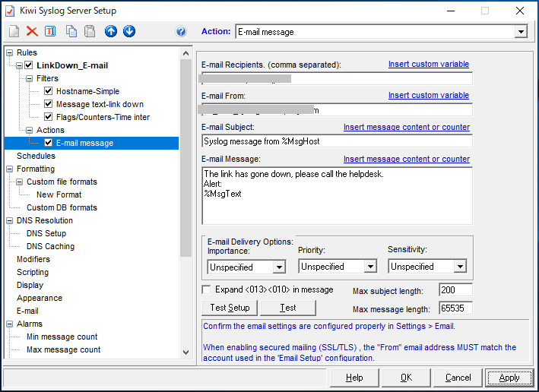Screen dimensions: 539x392
Task: Click the tree vertical scrollbar thumb
Action: pos(185,158)
